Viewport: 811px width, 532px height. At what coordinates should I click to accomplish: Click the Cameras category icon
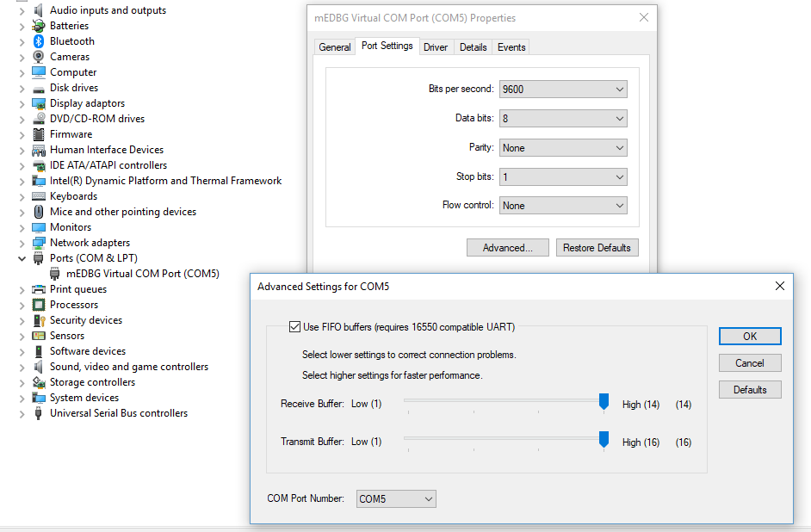click(x=39, y=57)
